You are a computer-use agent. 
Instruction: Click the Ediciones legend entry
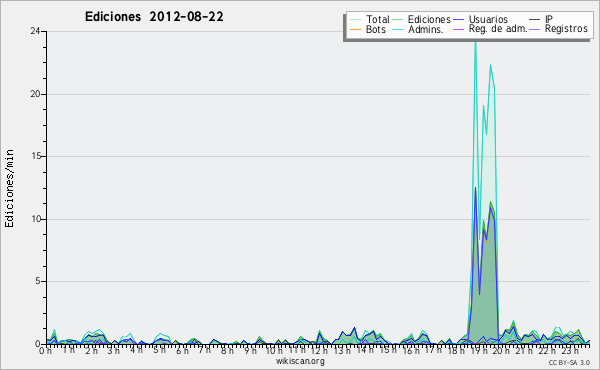(x=422, y=19)
